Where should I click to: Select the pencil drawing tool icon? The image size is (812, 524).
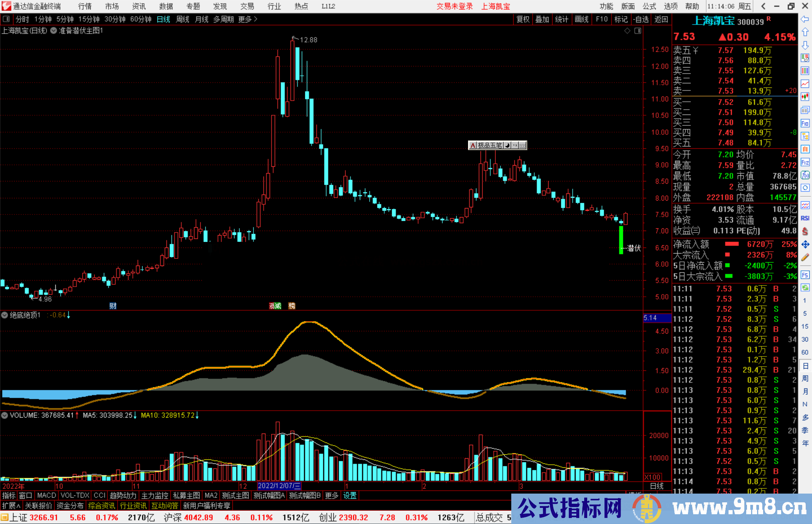805,257
